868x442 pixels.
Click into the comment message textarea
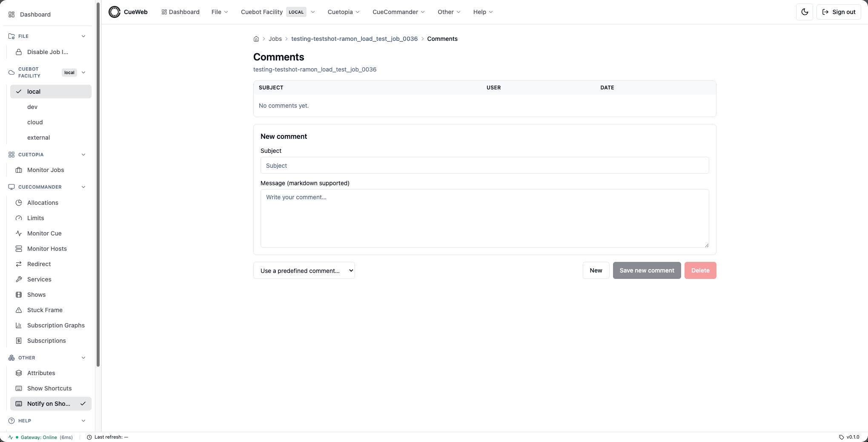(484, 218)
